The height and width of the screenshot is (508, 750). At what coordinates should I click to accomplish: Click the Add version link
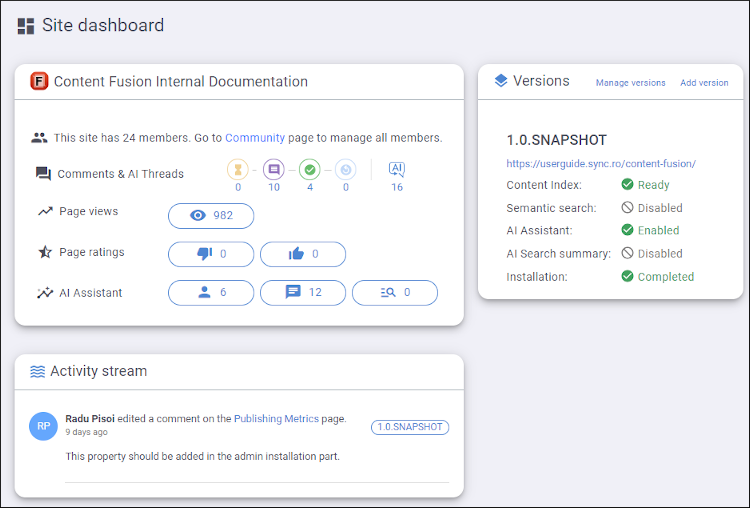click(x=704, y=83)
